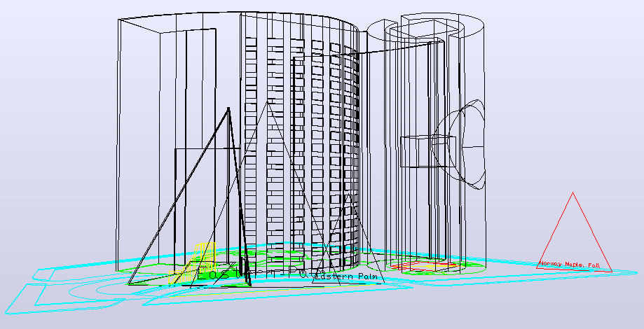Pick the elliptical disc on the right tower
Image resolution: width=644 pixels, height=329 pixels.
pyautogui.click(x=458, y=144)
